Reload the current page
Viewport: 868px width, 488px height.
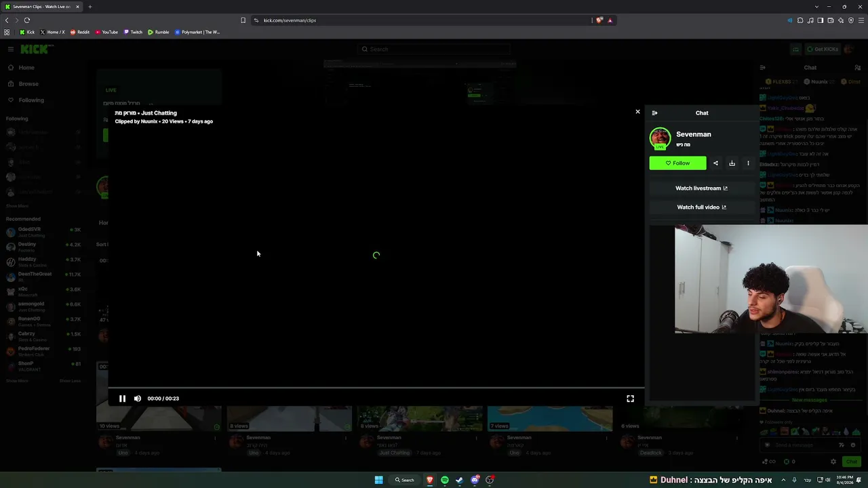26,20
